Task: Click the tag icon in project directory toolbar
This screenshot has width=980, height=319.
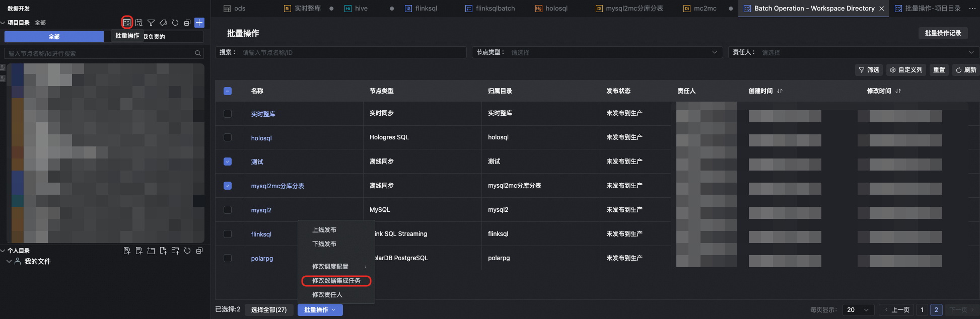Action: tap(163, 23)
